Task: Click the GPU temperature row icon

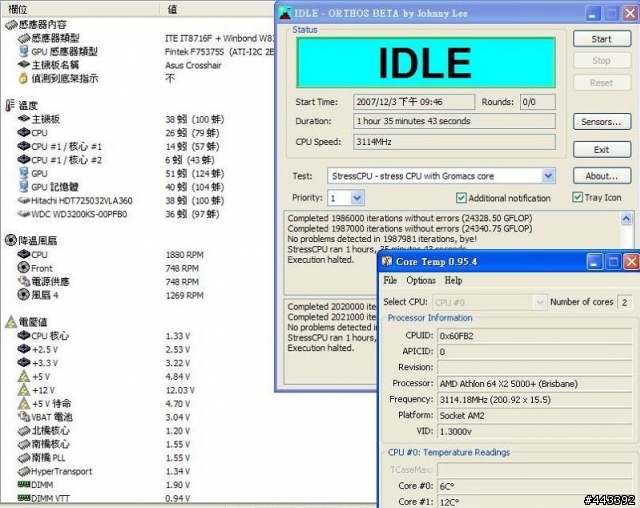Action: (x=24, y=173)
